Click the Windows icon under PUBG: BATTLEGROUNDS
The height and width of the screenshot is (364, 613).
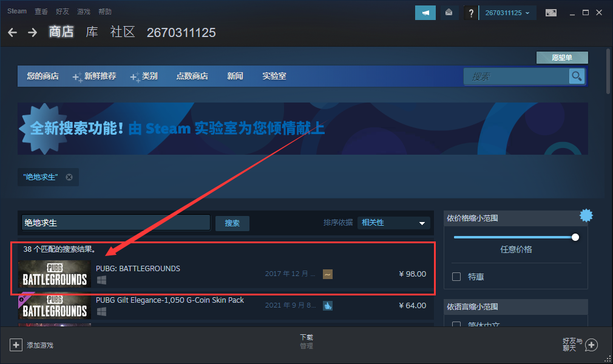pos(101,280)
